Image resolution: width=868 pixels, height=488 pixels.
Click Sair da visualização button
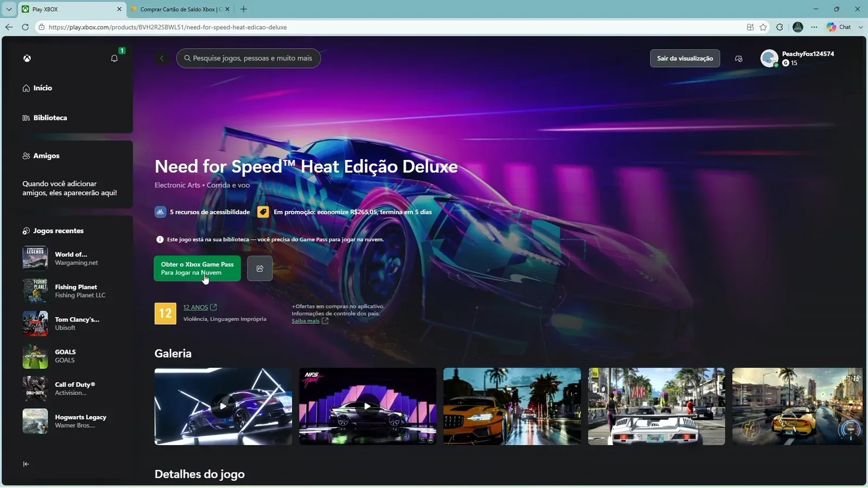(x=685, y=58)
